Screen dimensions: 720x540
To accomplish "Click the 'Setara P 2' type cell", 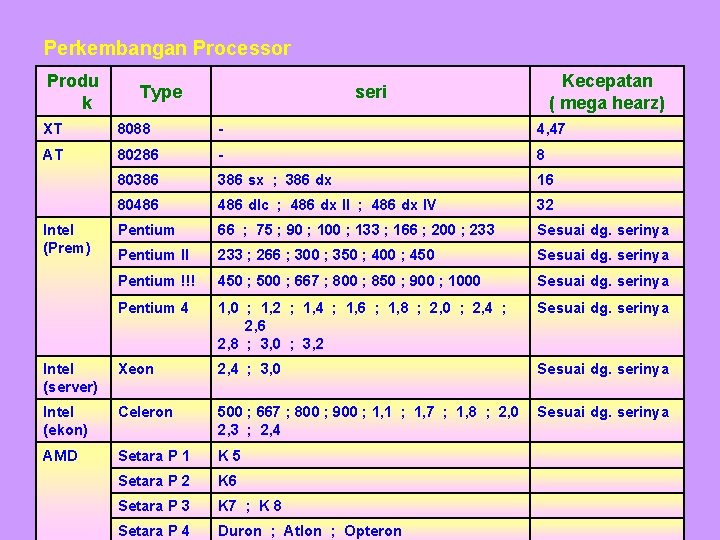I will 161,481.
